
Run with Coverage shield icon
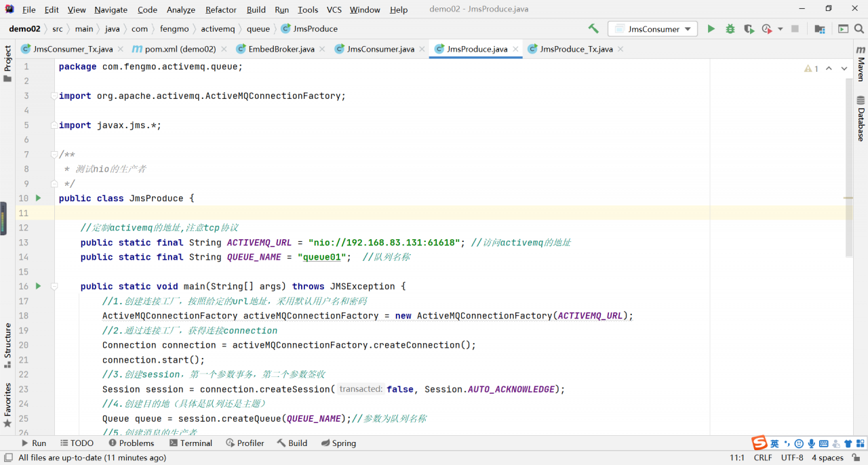click(748, 29)
